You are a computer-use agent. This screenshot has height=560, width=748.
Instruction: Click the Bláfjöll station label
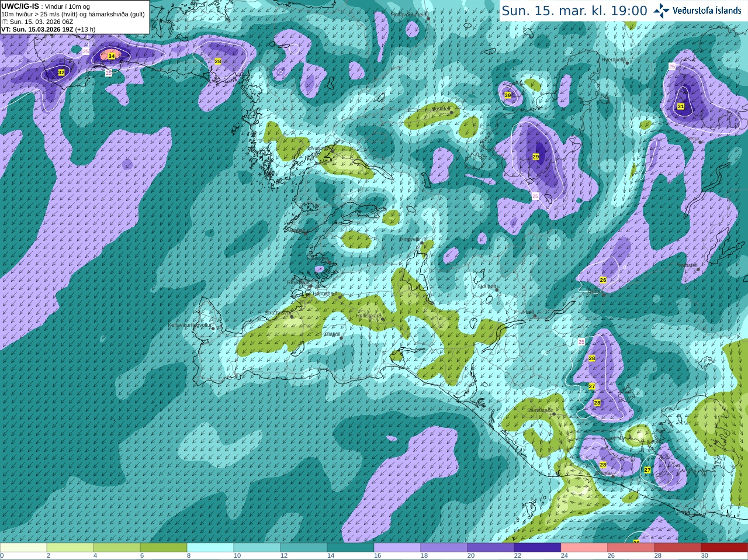coord(333,334)
